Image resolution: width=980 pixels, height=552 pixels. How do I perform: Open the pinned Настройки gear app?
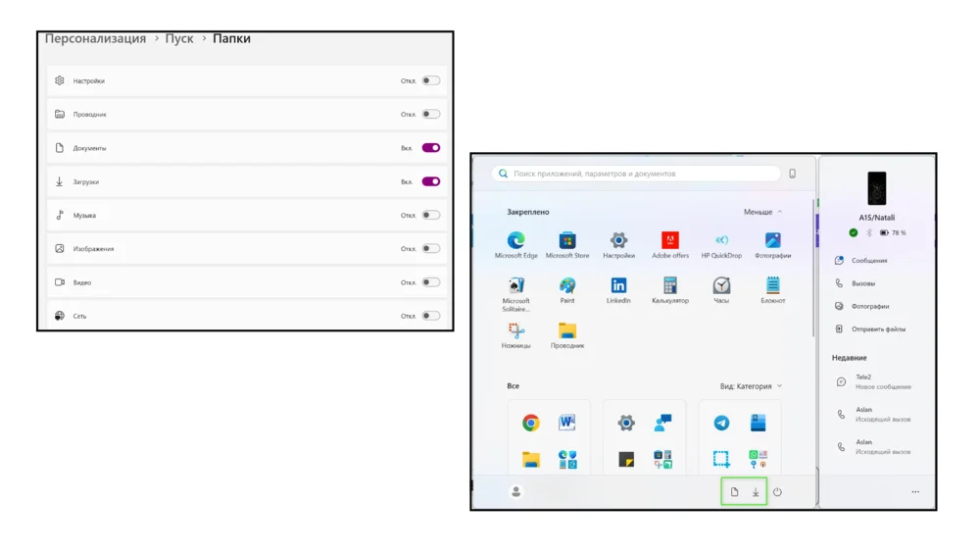[618, 244]
